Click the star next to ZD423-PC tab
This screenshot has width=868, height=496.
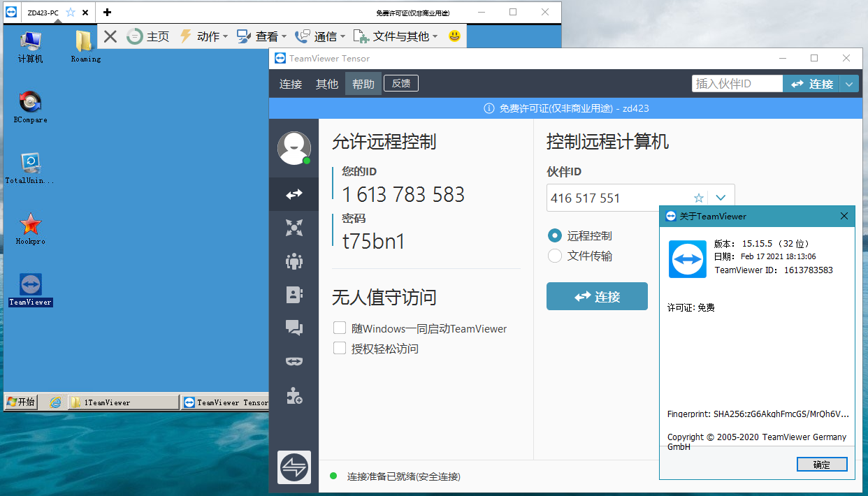(x=71, y=13)
